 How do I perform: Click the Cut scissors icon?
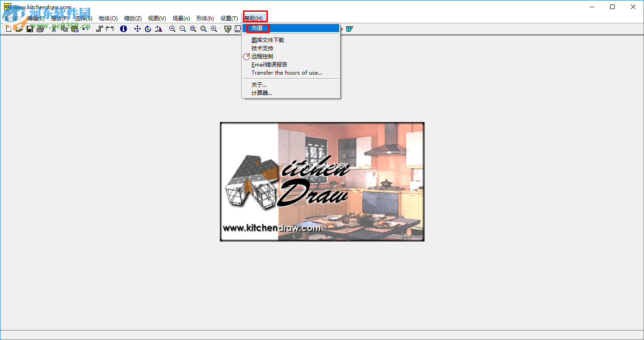click(x=54, y=29)
